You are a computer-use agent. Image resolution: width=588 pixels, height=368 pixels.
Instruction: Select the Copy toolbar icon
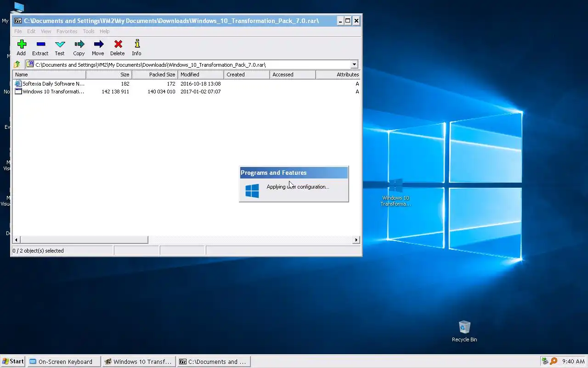pos(79,44)
